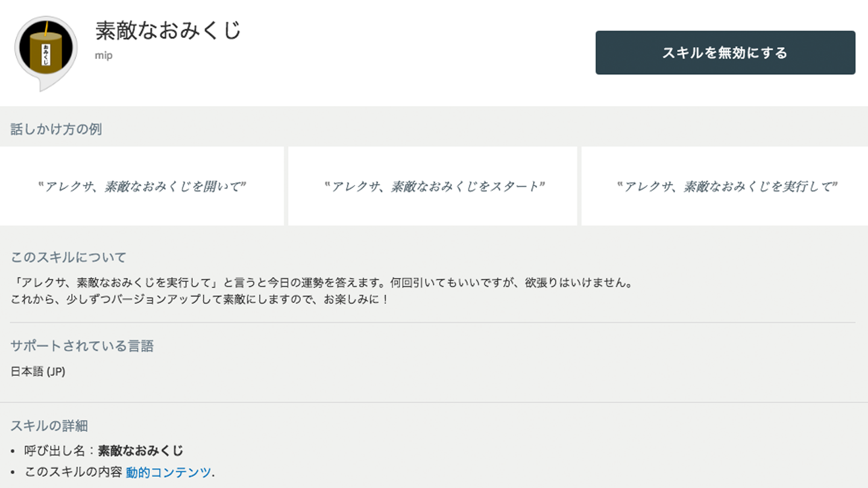
Task: Click the 話しかけ方の例 section heading
Action: tap(56, 129)
